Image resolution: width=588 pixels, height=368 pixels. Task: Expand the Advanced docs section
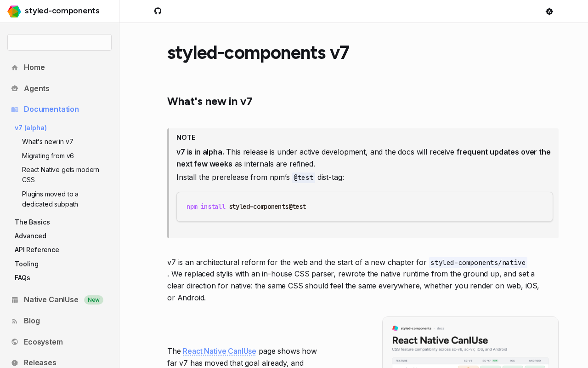click(30, 236)
